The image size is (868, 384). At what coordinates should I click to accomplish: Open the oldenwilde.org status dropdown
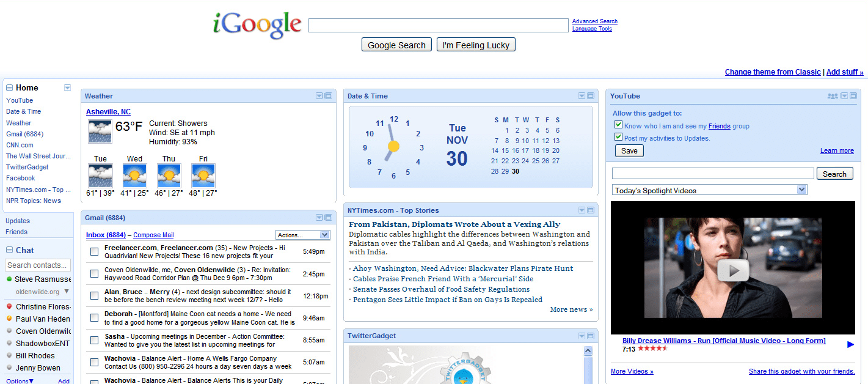click(x=67, y=292)
